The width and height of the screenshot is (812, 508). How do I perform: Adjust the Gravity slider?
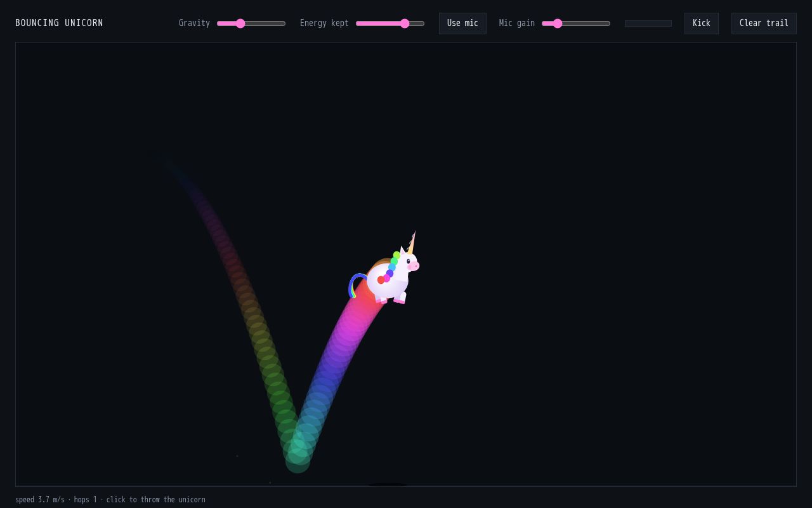251,23
